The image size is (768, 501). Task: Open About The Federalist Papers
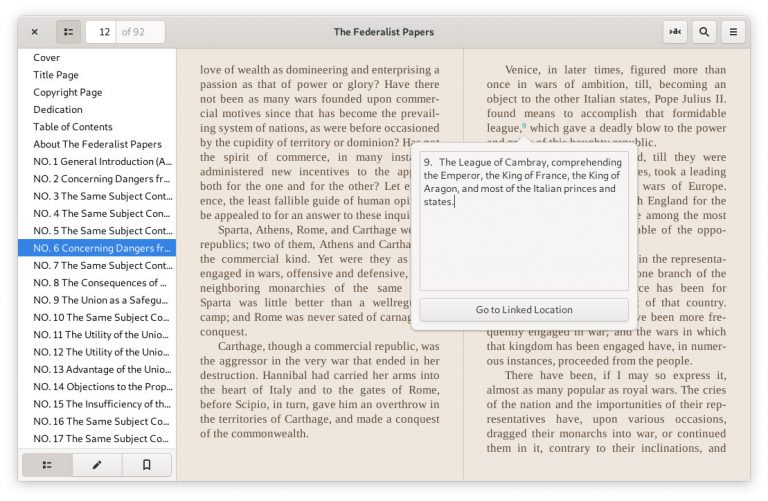pyautogui.click(x=97, y=144)
